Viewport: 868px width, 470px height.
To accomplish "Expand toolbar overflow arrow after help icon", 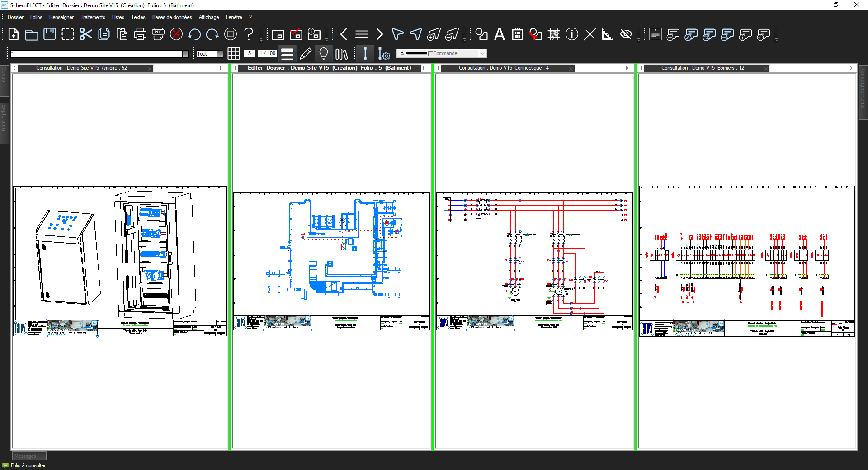I will point(261,40).
